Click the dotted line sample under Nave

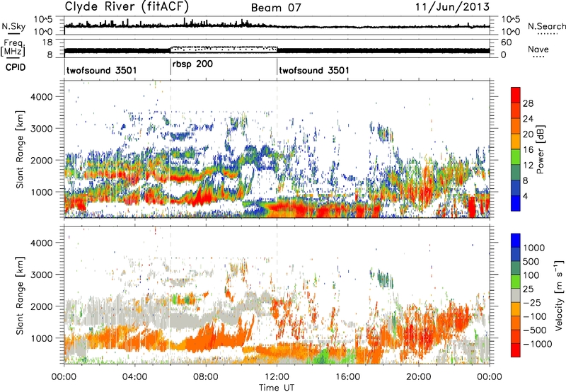(x=538, y=57)
